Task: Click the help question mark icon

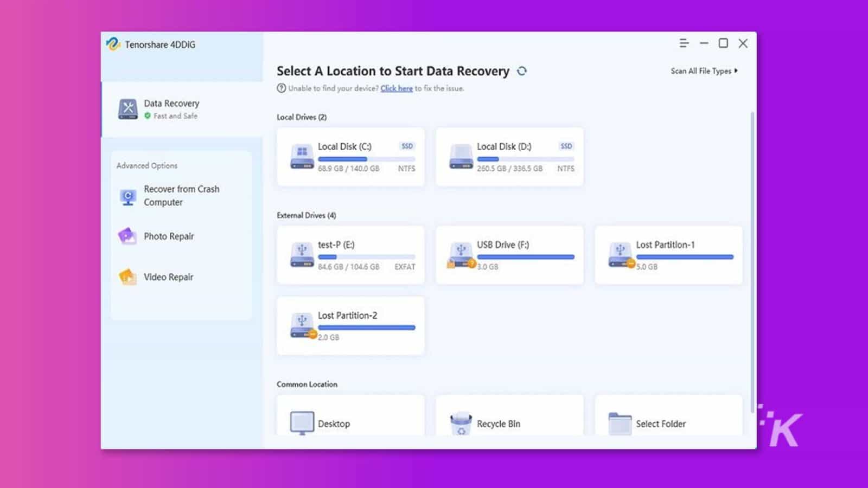Action: (x=281, y=88)
